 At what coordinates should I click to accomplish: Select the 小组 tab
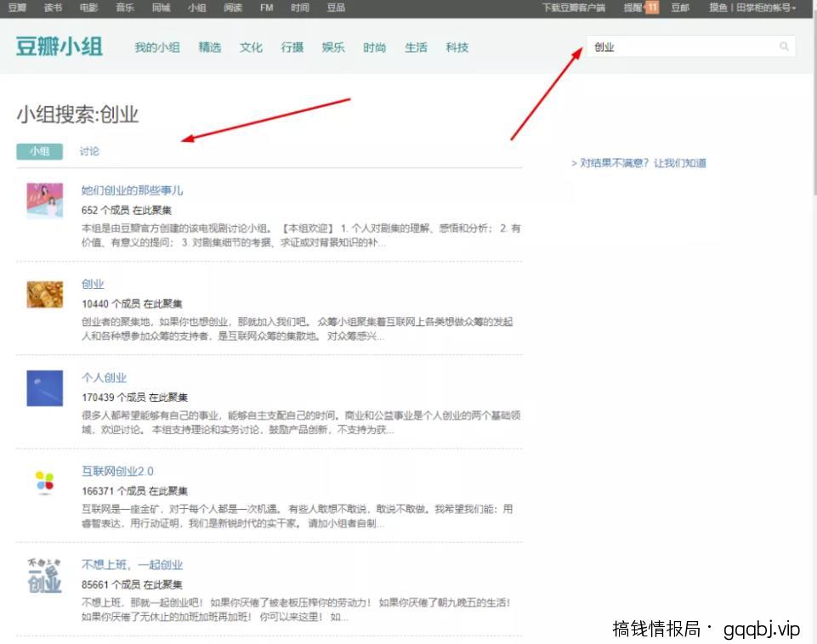coord(39,150)
